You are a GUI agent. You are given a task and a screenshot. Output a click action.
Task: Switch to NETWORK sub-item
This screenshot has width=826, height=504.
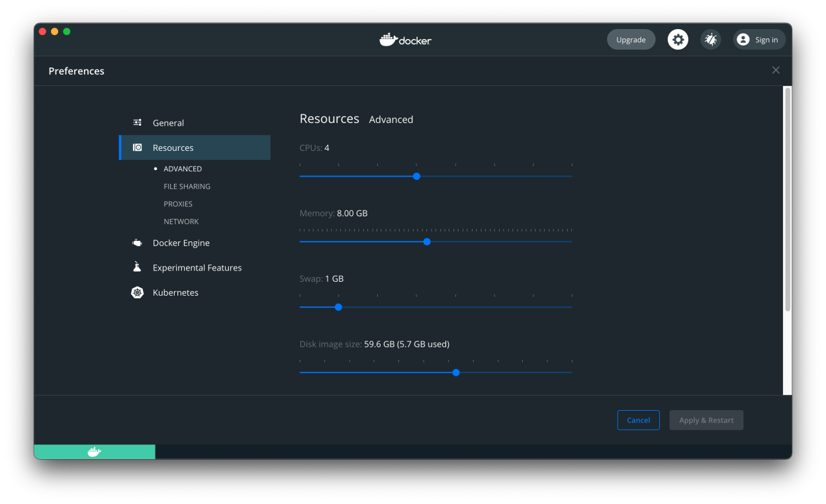coord(181,222)
